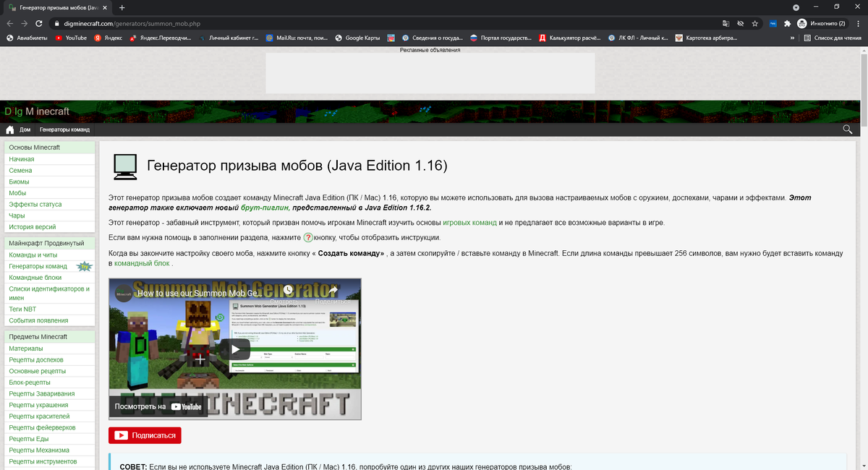Open Командные блоки in the sidebar
Image resolution: width=868 pixels, height=470 pixels.
[x=35, y=278]
